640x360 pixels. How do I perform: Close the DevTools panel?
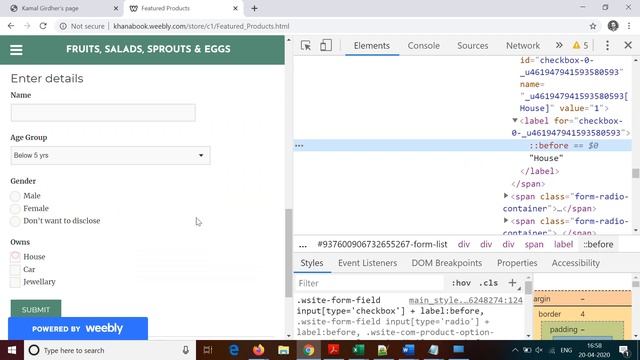point(628,45)
